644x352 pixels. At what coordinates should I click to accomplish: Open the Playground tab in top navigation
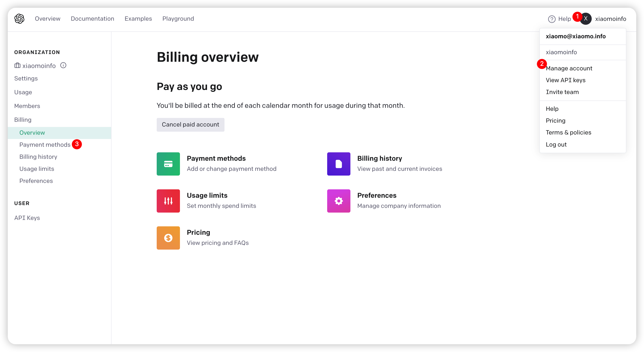tap(178, 19)
